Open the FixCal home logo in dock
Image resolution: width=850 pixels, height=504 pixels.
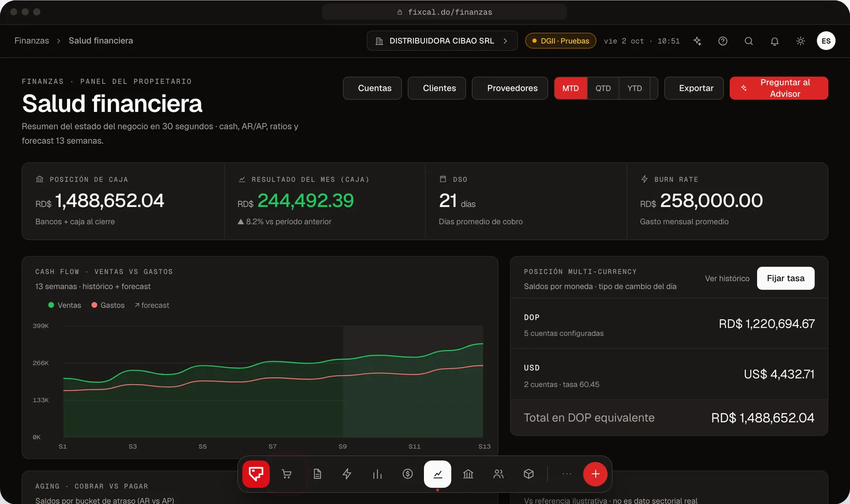click(x=256, y=474)
